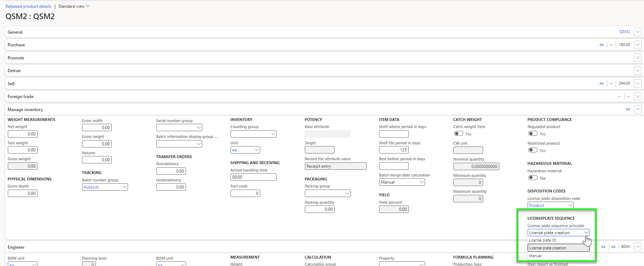Image resolution: width=644 pixels, height=266 pixels.
Task: Click the Gross height field
Action: tap(97, 144)
